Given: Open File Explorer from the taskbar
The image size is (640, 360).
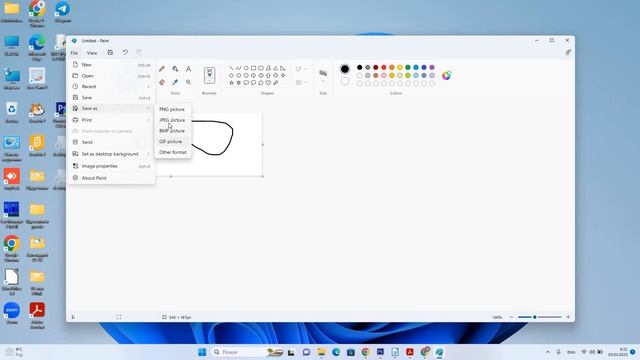Looking at the screenshot, I should pyautogui.click(x=321, y=352).
